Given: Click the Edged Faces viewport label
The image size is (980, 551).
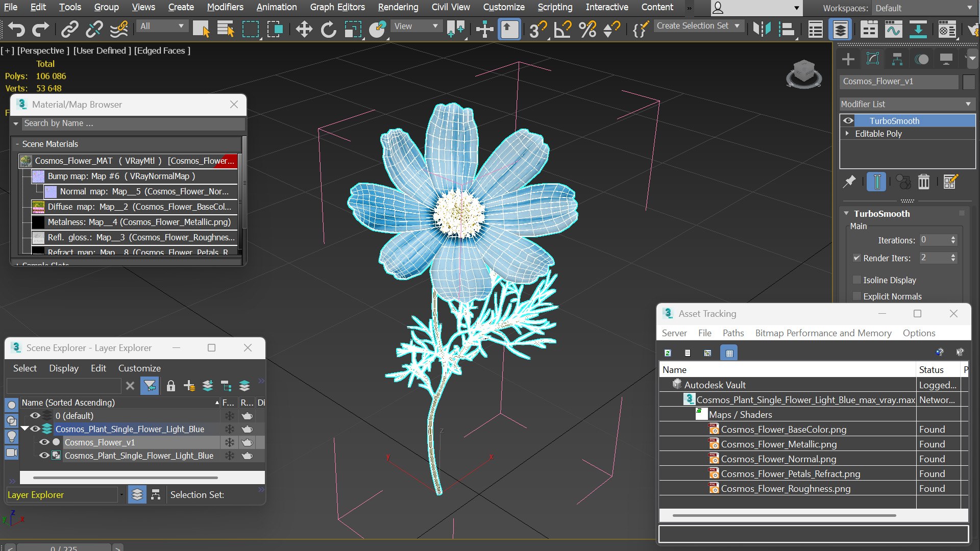Looking at the screenshot, I should 162,51.
